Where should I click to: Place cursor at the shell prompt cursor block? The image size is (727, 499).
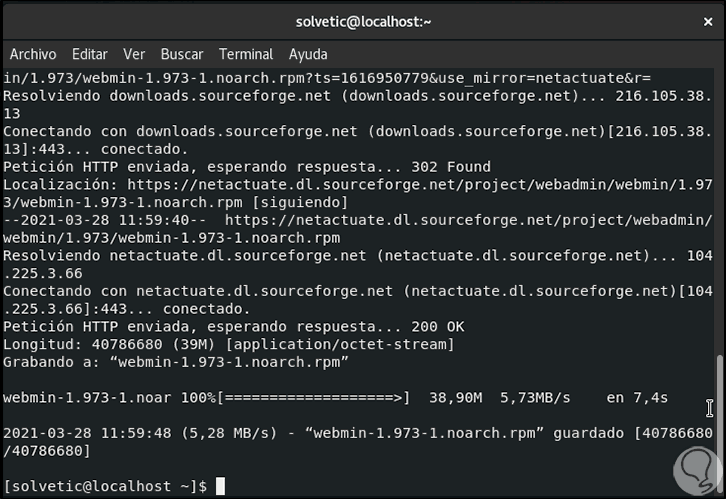click(221, 486)
